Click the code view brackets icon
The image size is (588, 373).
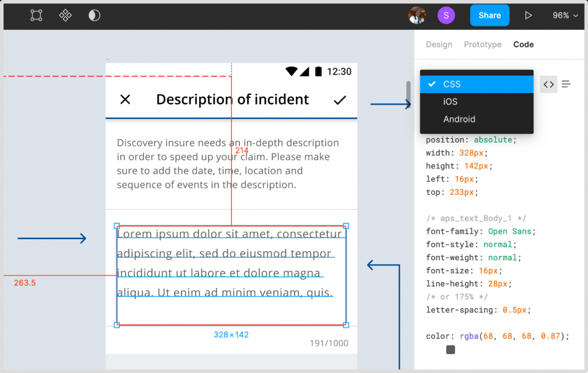tap(548, 84)
